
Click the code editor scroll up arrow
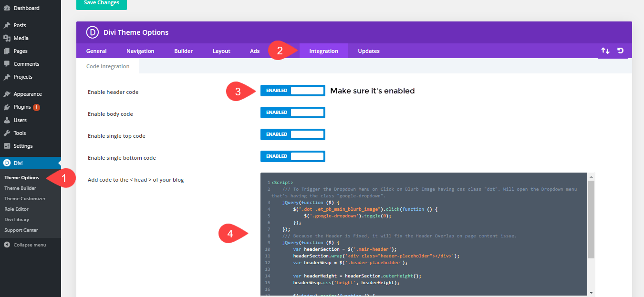click(x=592, y=176)
